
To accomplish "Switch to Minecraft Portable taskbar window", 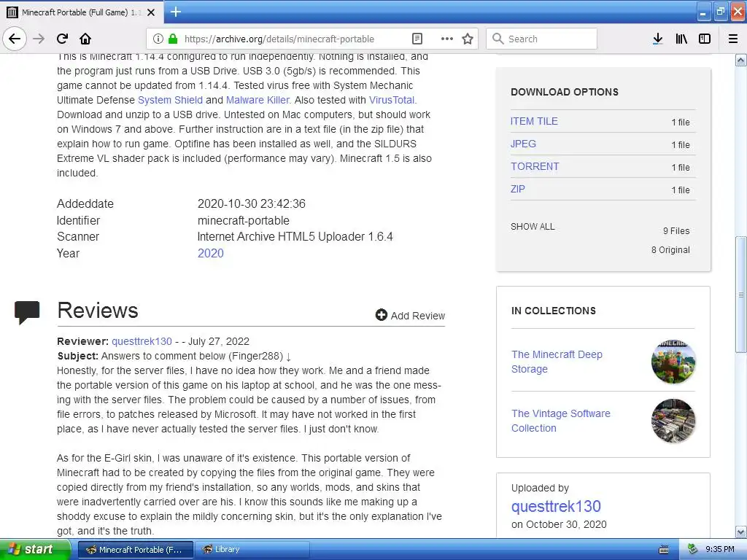I will (x=135, y=550).
